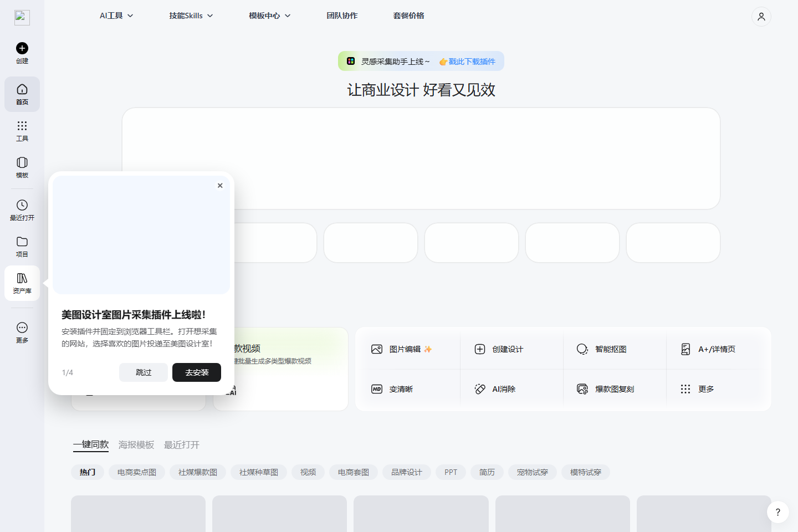Click the AI消除 label text
Screen dimensions: 798x532
click(504, 389)
